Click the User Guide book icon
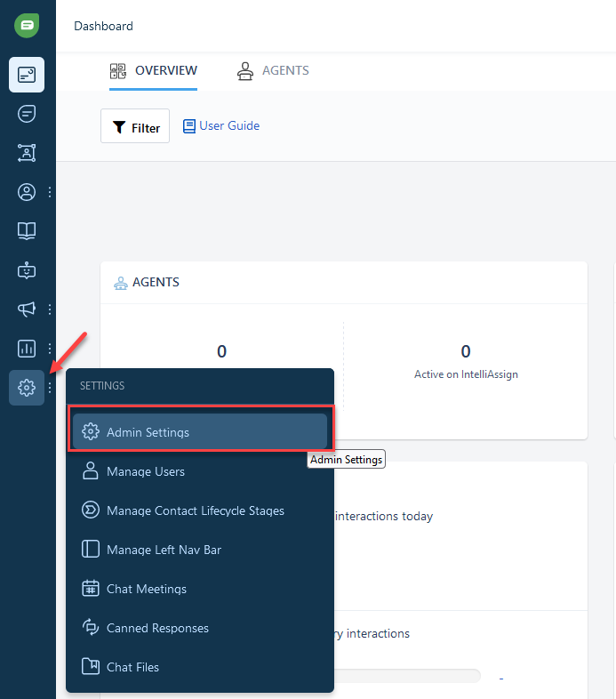 pyautogui.click(x=189, y=126)
